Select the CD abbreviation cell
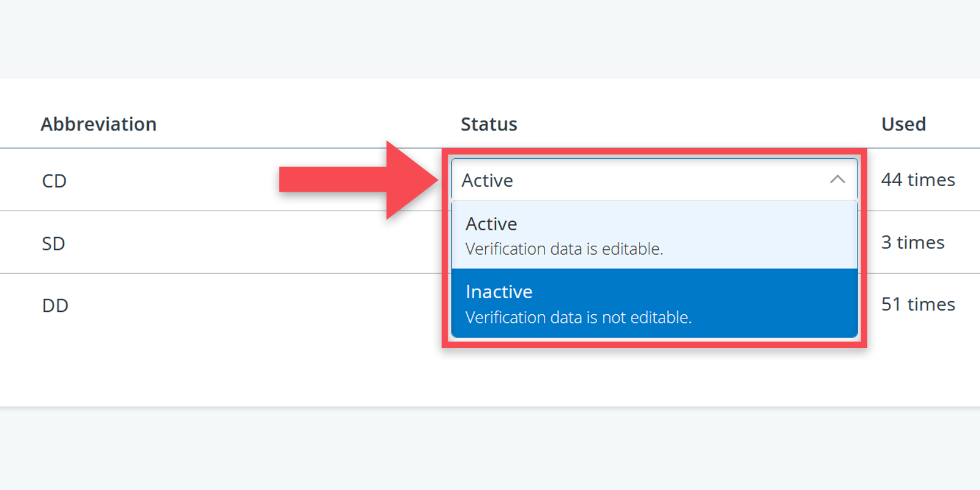This screenshot has height=490, width=980. [54, 181]
